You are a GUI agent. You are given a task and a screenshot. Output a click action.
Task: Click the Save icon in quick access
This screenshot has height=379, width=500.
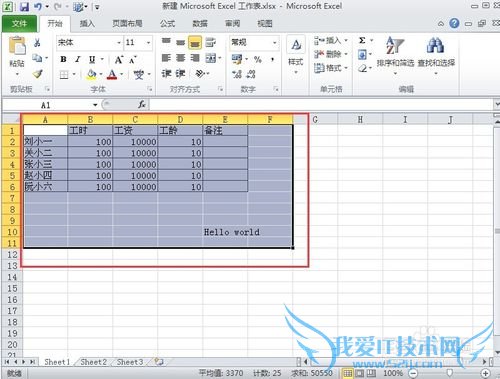click(24, 7)
